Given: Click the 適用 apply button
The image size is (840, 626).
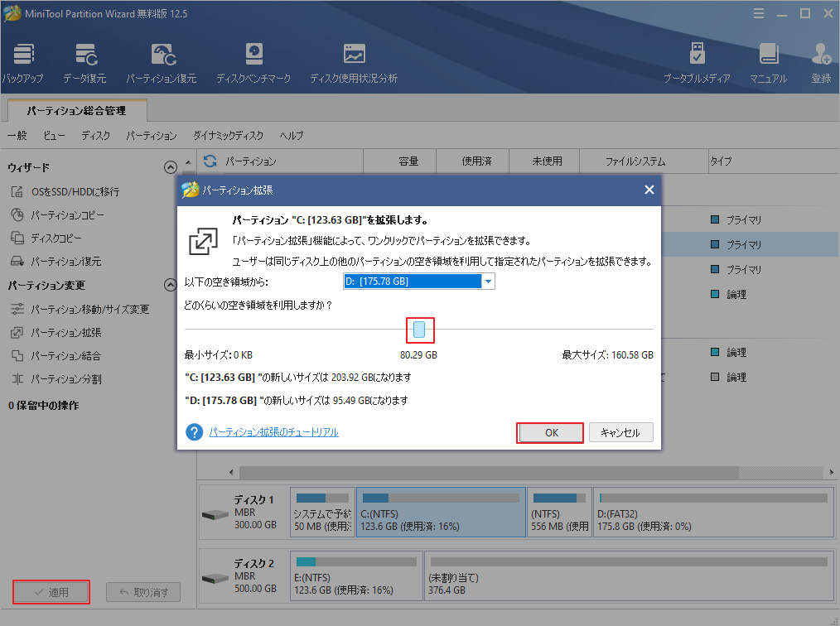Looking at the screenshot, I should (51, 592).
